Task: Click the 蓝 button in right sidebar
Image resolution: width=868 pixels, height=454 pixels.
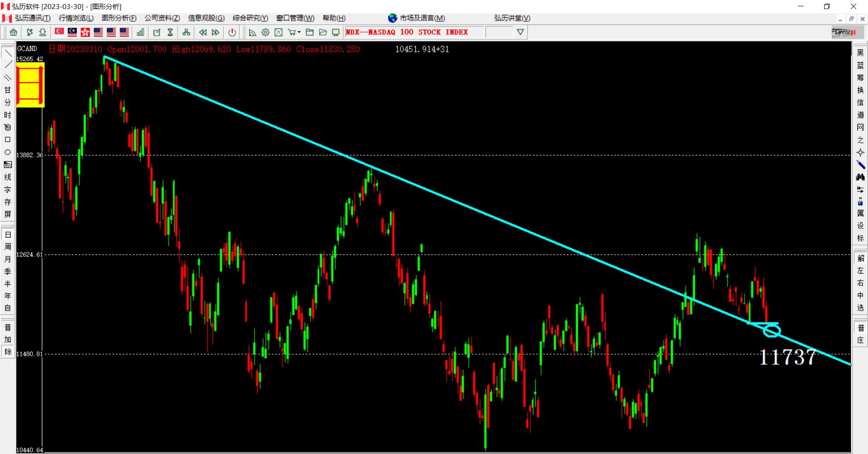Action: point(860,65)
